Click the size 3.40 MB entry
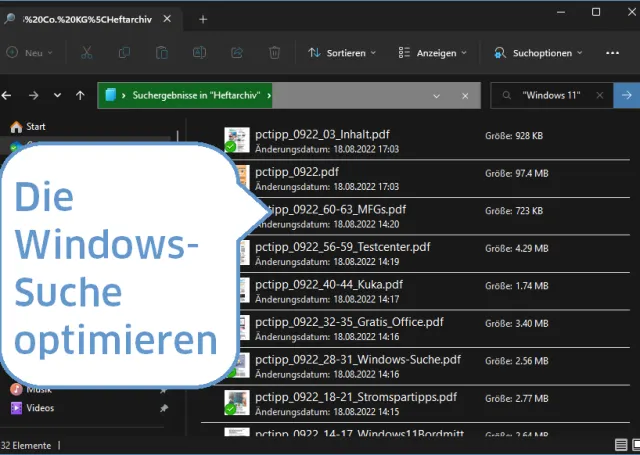 [517, 324]
